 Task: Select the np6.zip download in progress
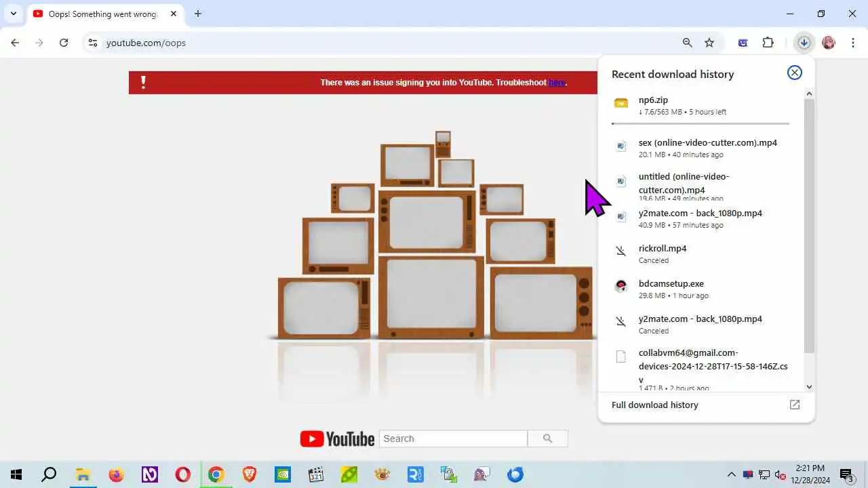click(701, 106)
